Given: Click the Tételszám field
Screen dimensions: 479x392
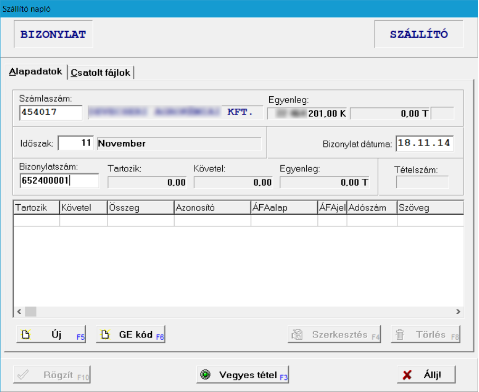Looking at the screenshot, I should coord(422,182).
